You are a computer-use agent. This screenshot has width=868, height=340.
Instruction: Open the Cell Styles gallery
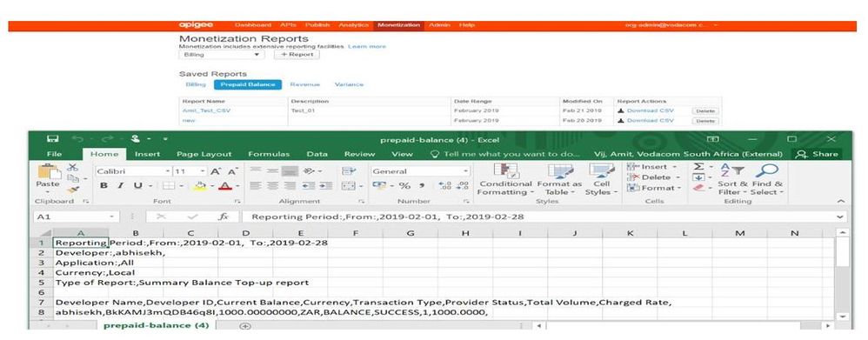[601, 179]
